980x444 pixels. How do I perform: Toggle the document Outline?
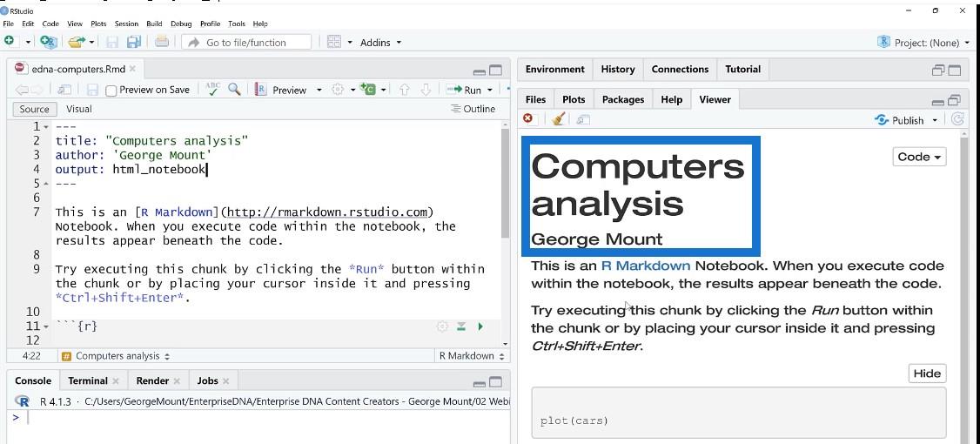point(473,109)
